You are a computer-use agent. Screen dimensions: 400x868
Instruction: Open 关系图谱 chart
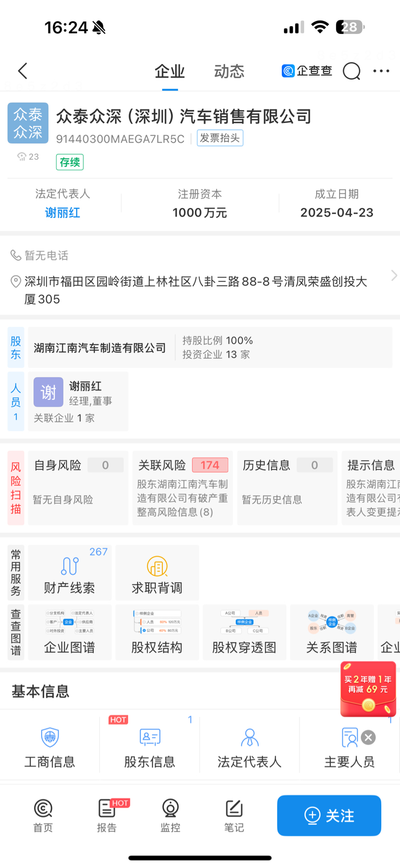332,632
